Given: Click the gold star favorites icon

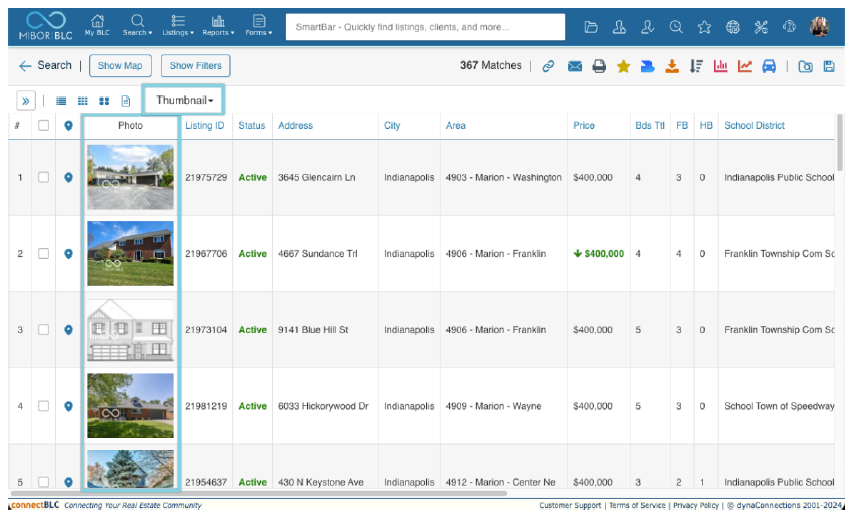Looking at the screenshot, I should (623, 66).
